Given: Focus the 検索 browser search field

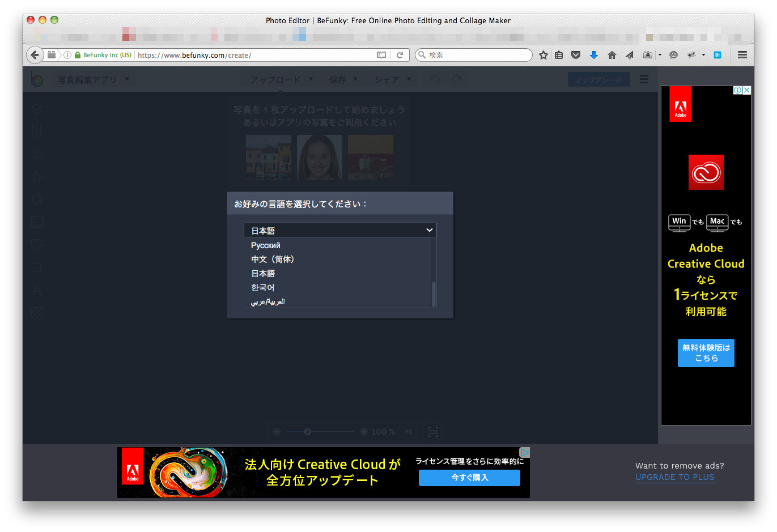Looking at the screenshot, I should point(474,55).
